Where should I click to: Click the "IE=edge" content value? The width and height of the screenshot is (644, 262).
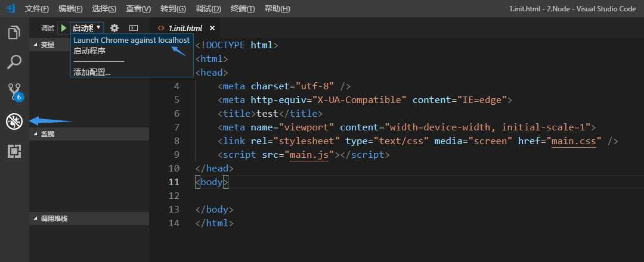click(482, 100)
